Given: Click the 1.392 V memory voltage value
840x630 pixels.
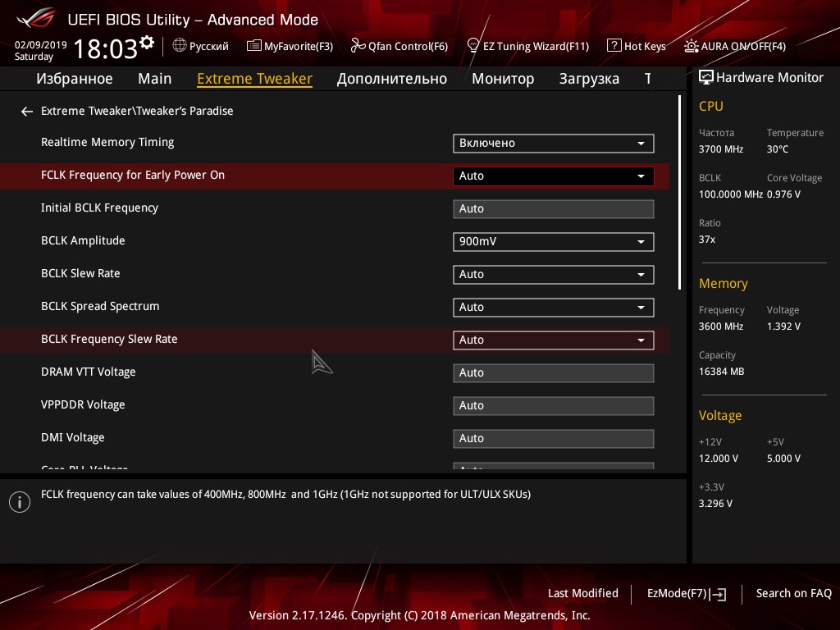Looking at the screenshot, I should pos(783,326).
